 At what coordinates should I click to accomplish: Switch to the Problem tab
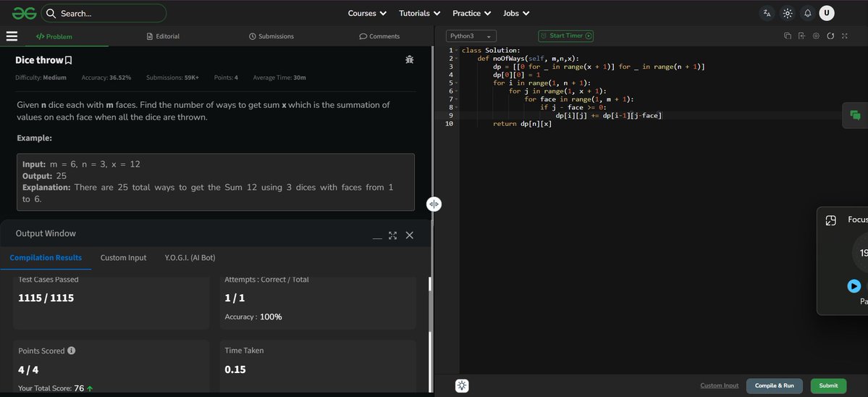[x=54, y=36]
